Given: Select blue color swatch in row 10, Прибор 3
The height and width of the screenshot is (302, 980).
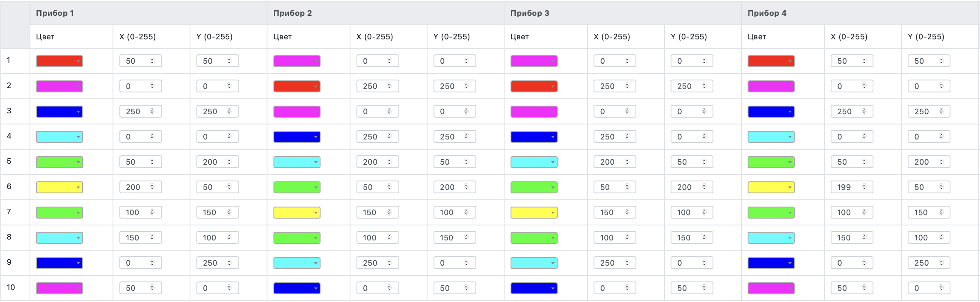Looking at the screenshot, I should pyautogui.click(x=534, y=288).
